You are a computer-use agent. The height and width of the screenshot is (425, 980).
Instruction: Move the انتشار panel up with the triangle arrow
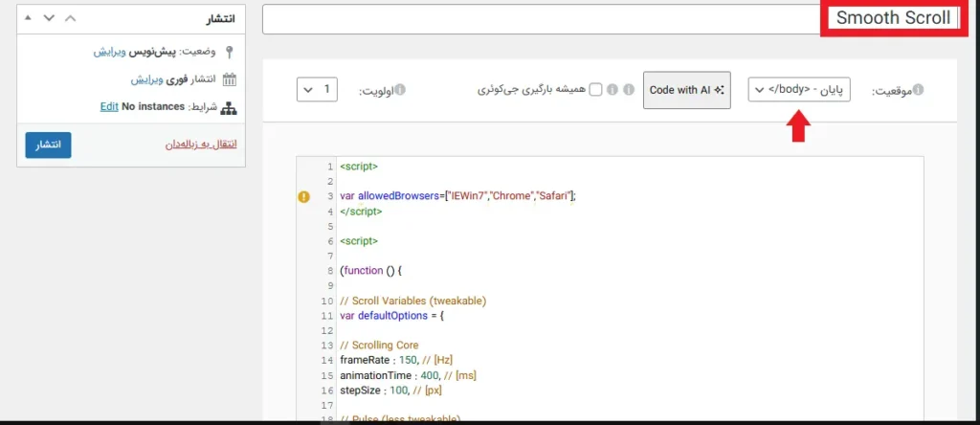point(28,17)
